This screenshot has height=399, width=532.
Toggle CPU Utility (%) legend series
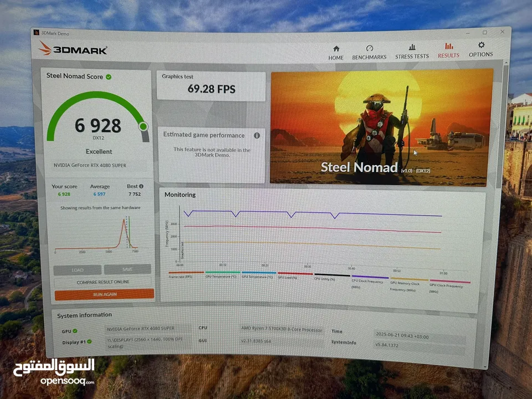(x=332, y=277)
